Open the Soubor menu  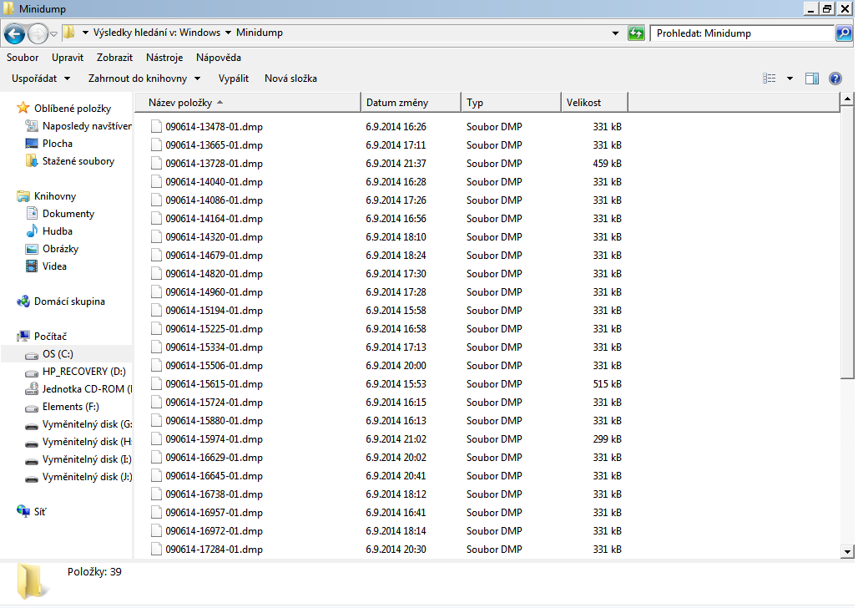(23, 58)
